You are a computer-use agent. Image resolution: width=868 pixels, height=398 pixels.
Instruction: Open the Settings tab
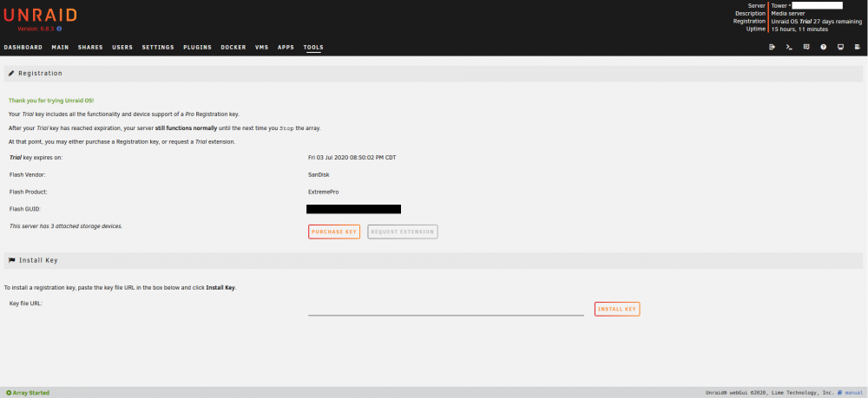coord(158,48)
